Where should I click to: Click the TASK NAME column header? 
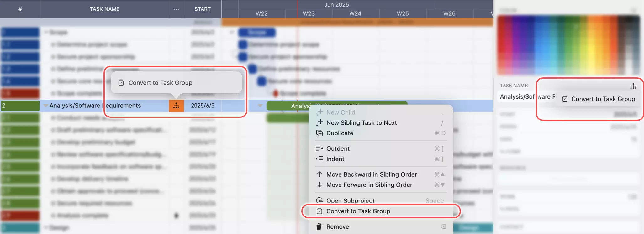104,9
